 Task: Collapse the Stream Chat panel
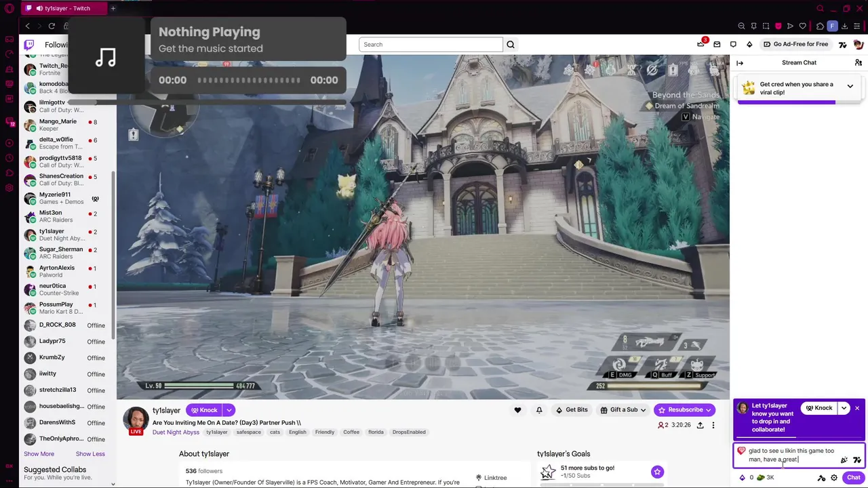740,62
